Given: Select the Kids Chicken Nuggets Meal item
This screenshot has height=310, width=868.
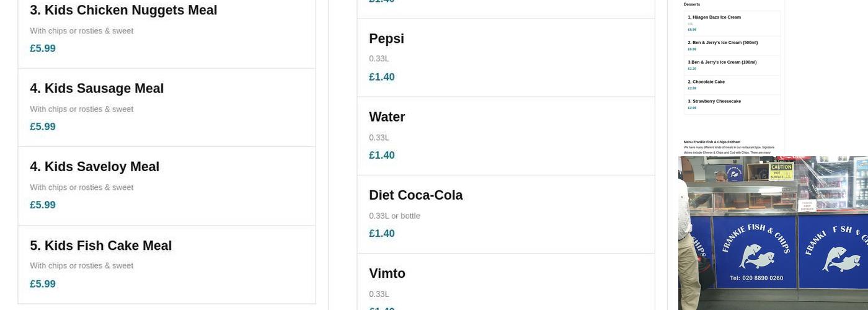Looking at the screenshot, I should [123, 11].
